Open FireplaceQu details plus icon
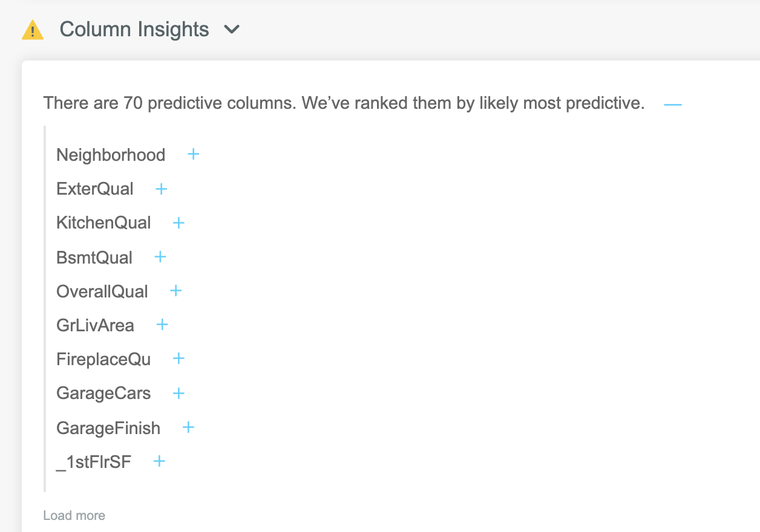Image resolution: width=760 pixels, height=532 pixels. (179, 358)
